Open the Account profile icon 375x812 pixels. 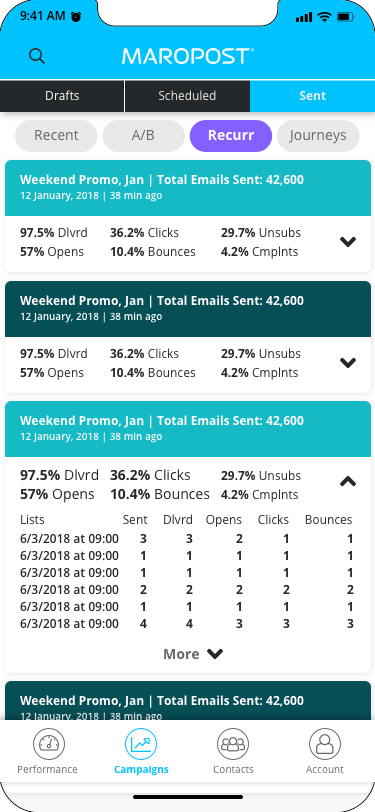click(x=325, y=744)
